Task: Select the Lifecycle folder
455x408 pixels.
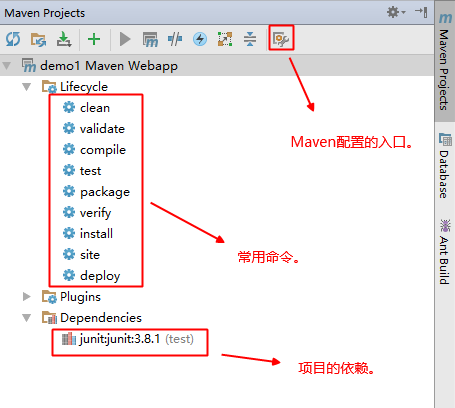Action: click(x=75, y=87)
